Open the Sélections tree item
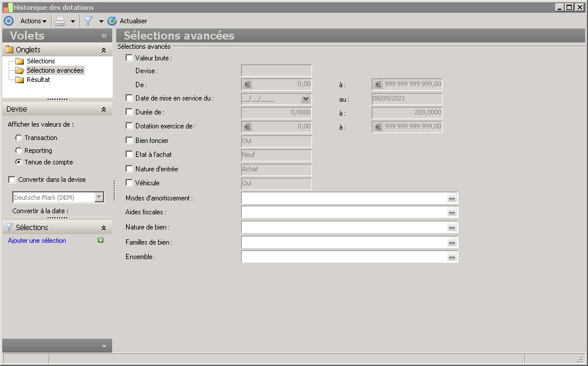Image resolution: width=588 pixels, height=366 pixels. (41, 61)
